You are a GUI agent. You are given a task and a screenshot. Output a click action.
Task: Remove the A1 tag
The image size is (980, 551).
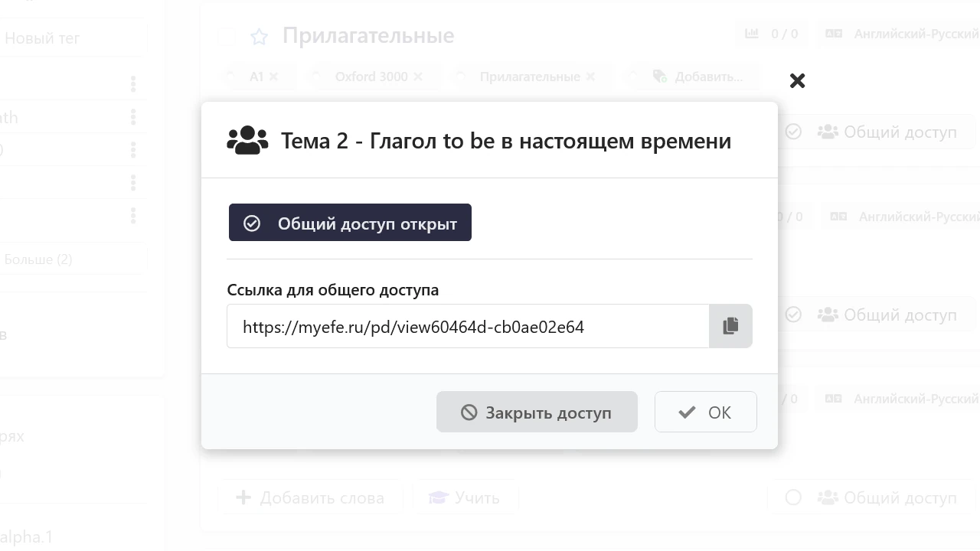point(273,77)
